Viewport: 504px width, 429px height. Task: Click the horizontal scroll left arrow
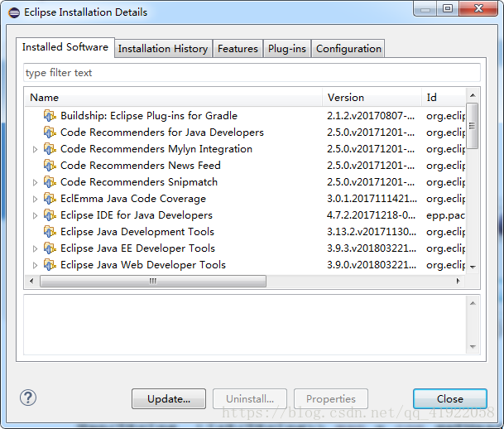31,281
